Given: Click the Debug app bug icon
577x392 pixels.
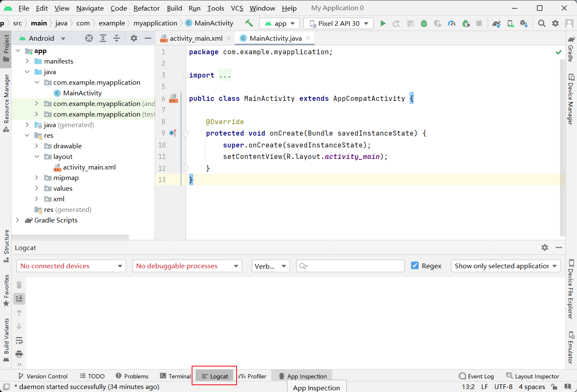Looking at the screenshot, I should tap(424, 23).
